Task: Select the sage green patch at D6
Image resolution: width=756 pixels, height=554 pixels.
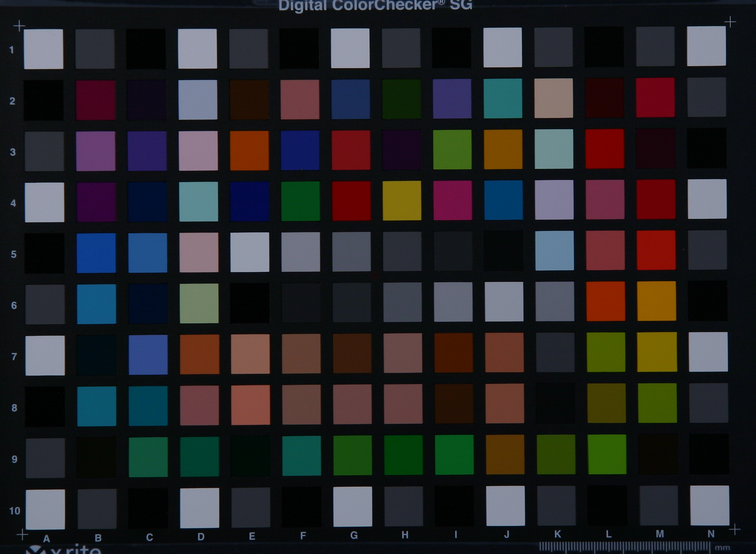Action: coord(199,303)
